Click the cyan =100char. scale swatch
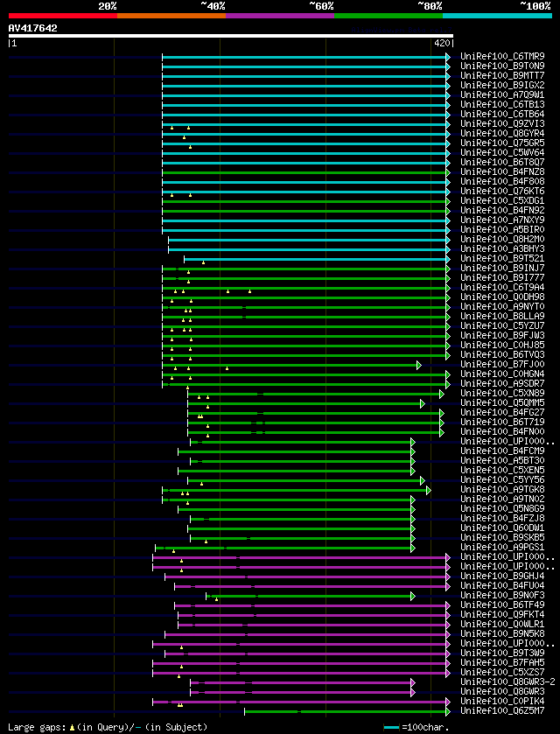 (391, 728)
